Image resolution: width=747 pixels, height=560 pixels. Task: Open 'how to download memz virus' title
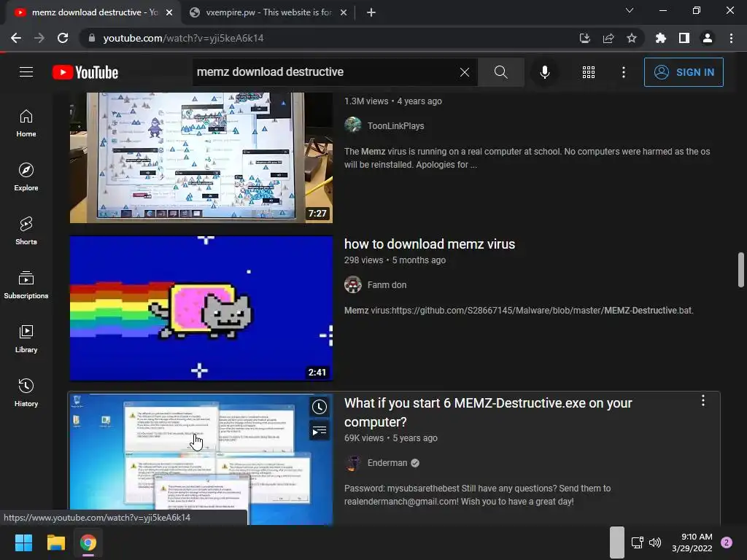pyautogui.click(x=430, y=244)
